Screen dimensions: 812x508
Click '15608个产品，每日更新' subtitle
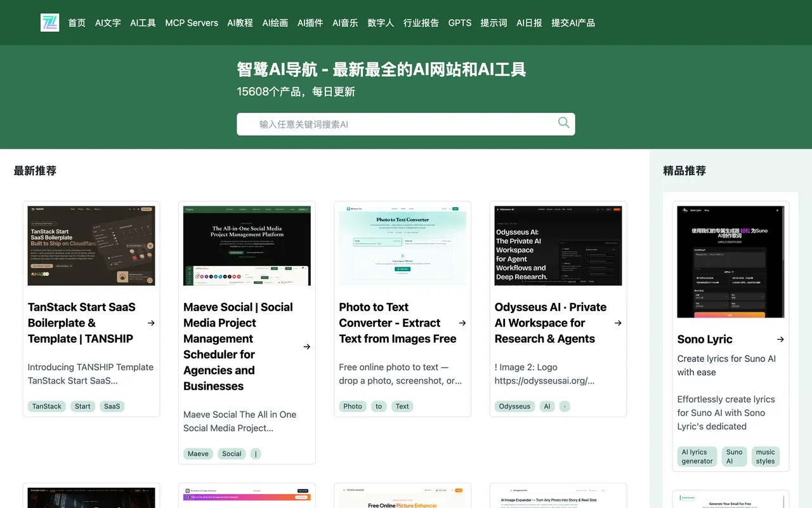pyautogui.click(x=296, y=91)
